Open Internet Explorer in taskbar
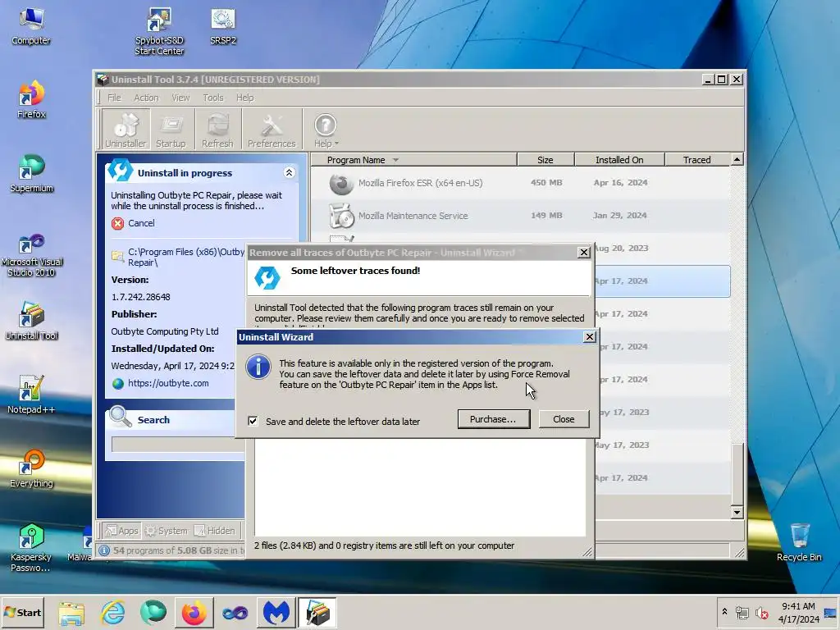 (113, 613)
